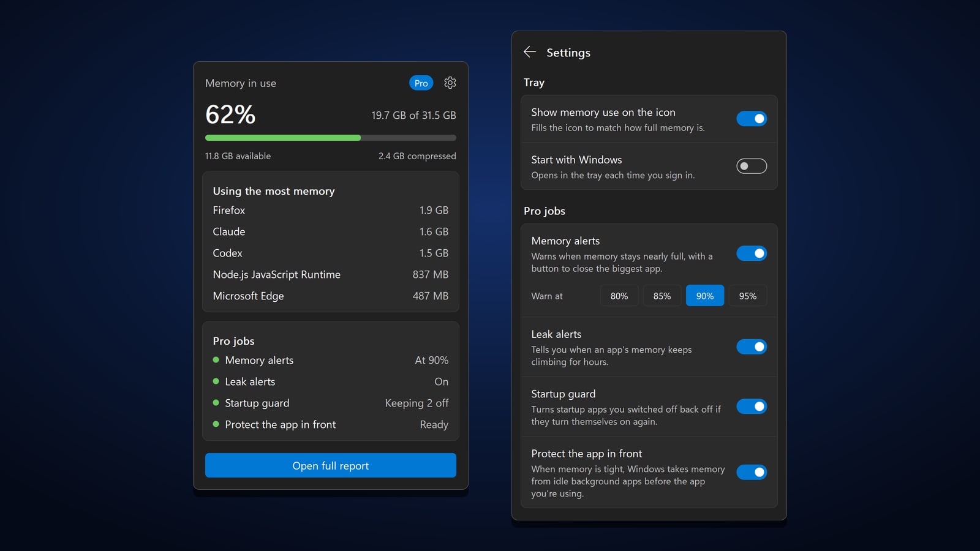Turn off the Leak alerts switch
The height and width of the screenshot is (551, 980).
pyautogui.click(x=752, y=347)
